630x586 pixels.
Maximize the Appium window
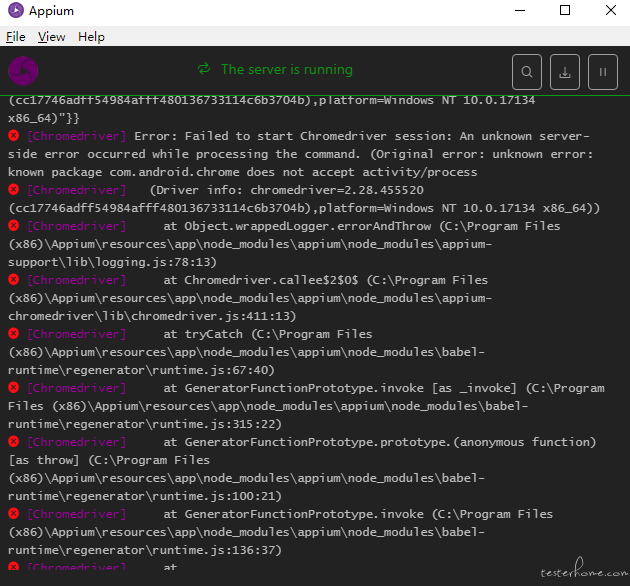pos(565,10)
